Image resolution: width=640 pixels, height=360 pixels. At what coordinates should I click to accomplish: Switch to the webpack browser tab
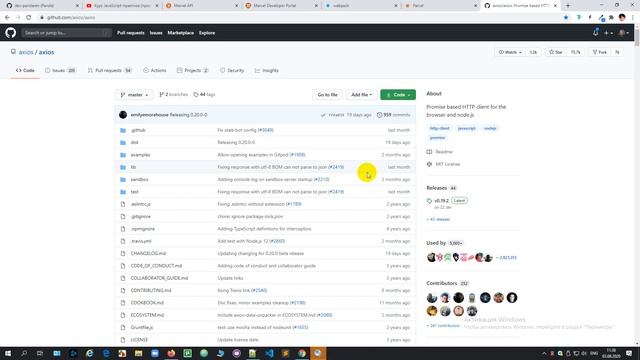360,6
